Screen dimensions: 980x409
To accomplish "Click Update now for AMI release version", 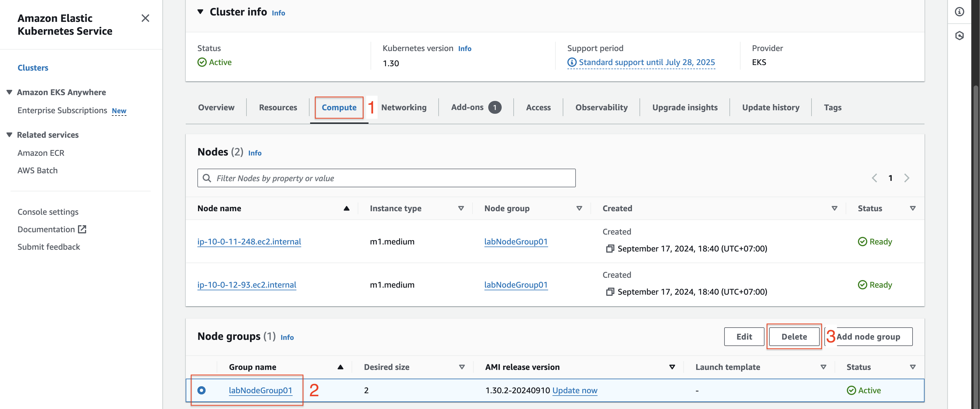I will pos(575,390).
